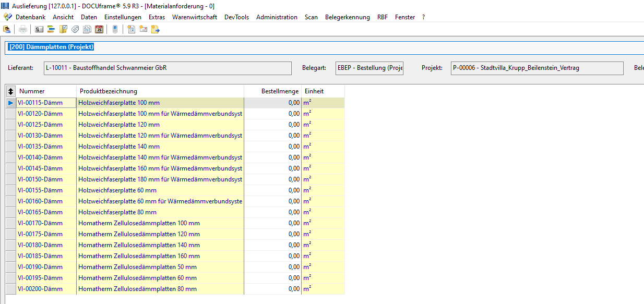Select 'Homatherm Zellulosedämmplatten 60 mm'

tap(160, 278)
